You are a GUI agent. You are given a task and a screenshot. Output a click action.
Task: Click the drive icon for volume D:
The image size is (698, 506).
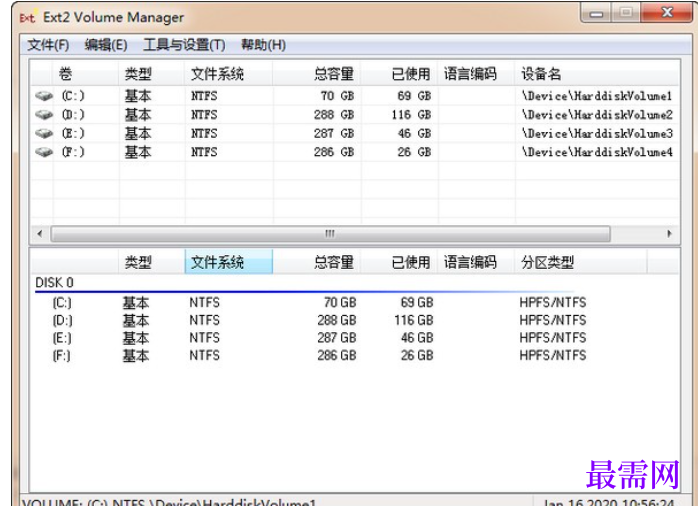point(44,114)
